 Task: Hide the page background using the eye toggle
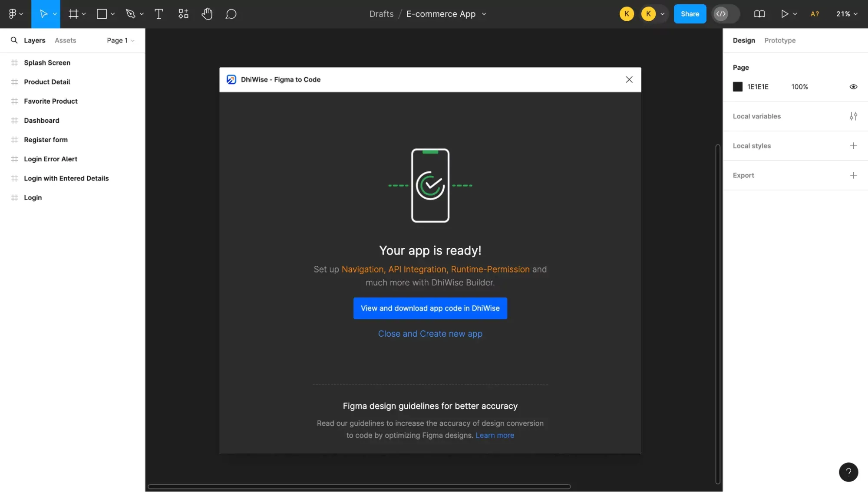[x=853, y=87]
